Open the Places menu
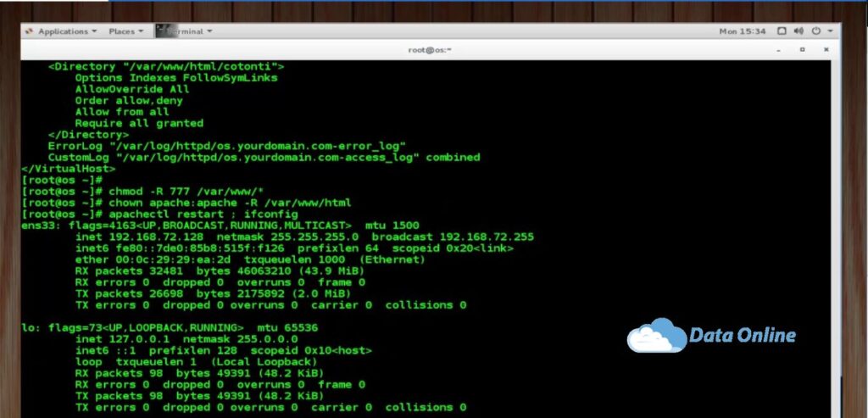Image resolution: width=868 pixels, height=418 pixels. click(125, 31)
